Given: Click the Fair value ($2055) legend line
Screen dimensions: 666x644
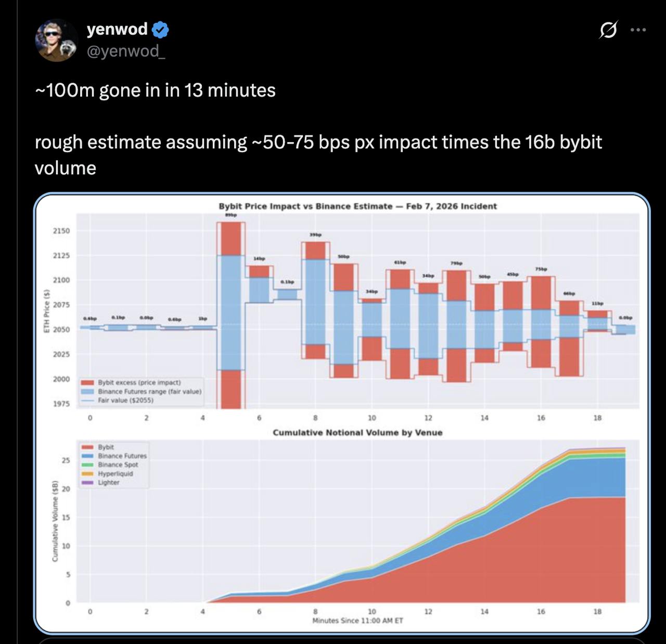Looking at the screenshot, I should (87, 400).
